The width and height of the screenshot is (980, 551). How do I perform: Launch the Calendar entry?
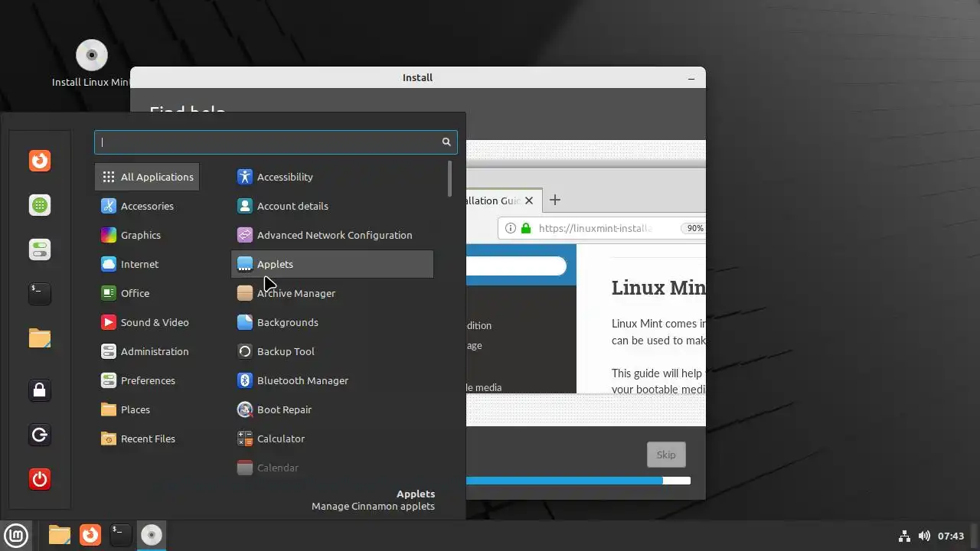332,468
